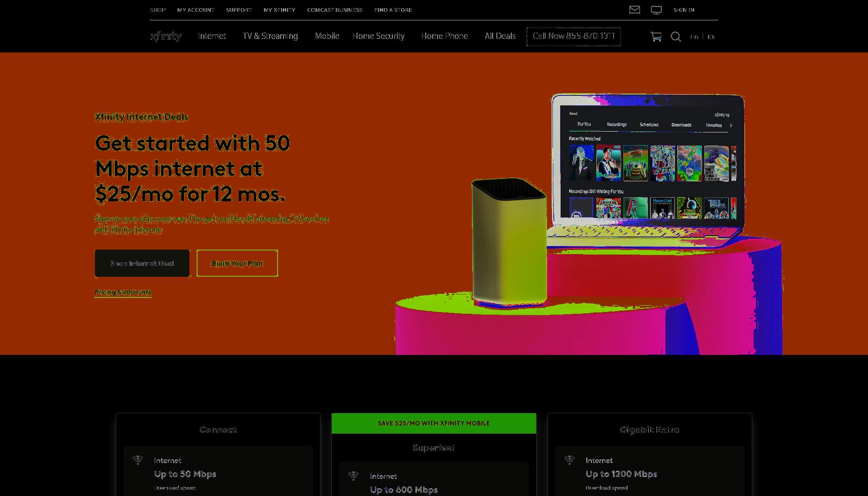Open Comcast Business link
Viewport: 868px width, 496px height.
pyautogui.click(x=335, y=10)
